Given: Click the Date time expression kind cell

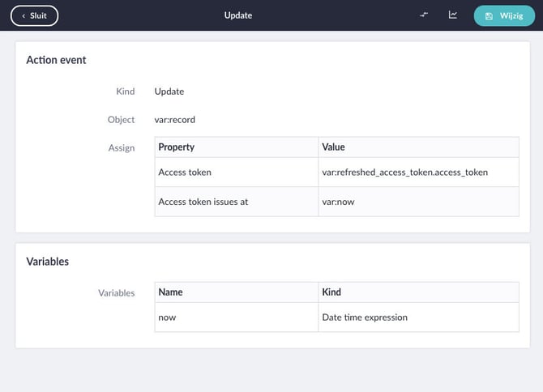Looking at the screenshot, I should coord(418,317).
